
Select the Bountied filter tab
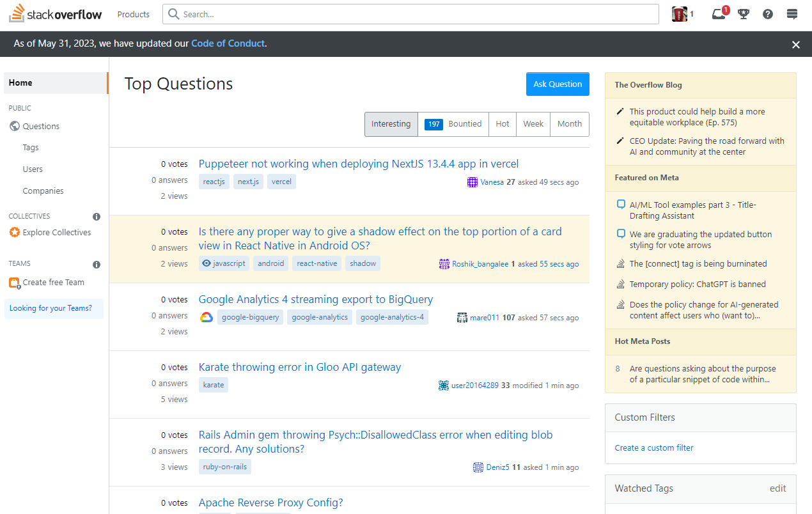[x=453, y=124]
